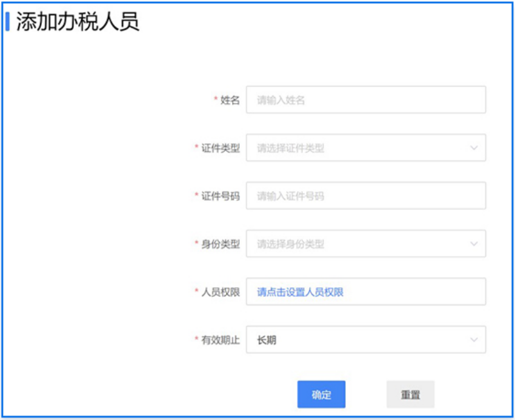The height and width of the screenshot is (420, 515).
Task: Click the 姓名 field label
Action: (x=230, y=100)
